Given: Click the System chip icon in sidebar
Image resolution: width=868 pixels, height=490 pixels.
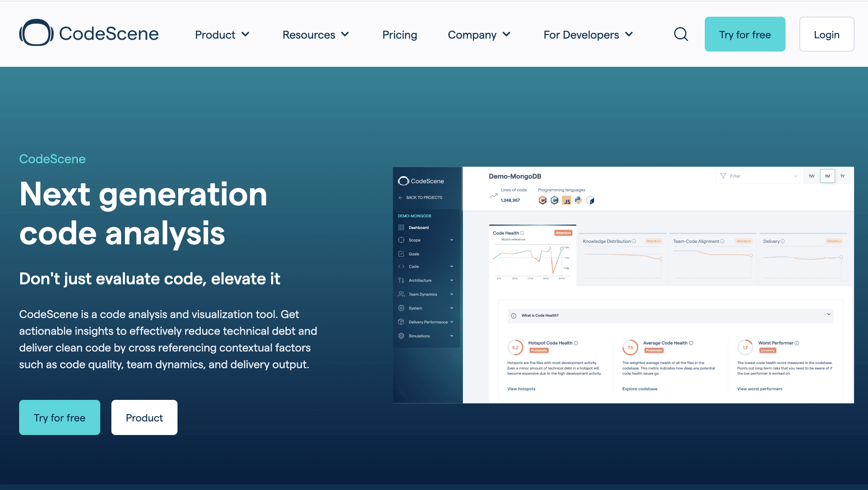Looking at the screenshot, I should pyautogui.click(x=401, y=308).
